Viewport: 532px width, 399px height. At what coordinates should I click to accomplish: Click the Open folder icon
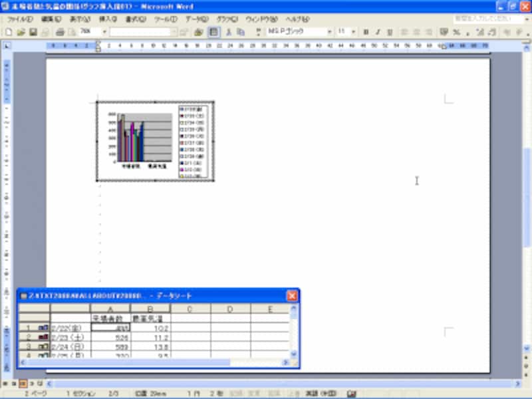tap(21, 32)
